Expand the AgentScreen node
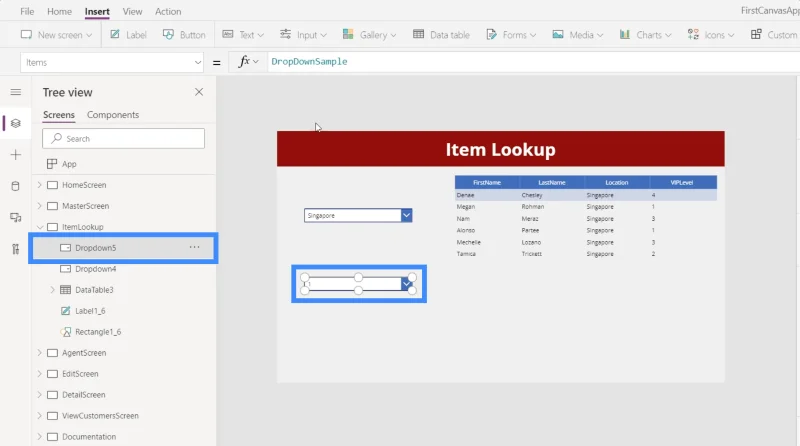800x446 pixels. [x=40, y=353]
